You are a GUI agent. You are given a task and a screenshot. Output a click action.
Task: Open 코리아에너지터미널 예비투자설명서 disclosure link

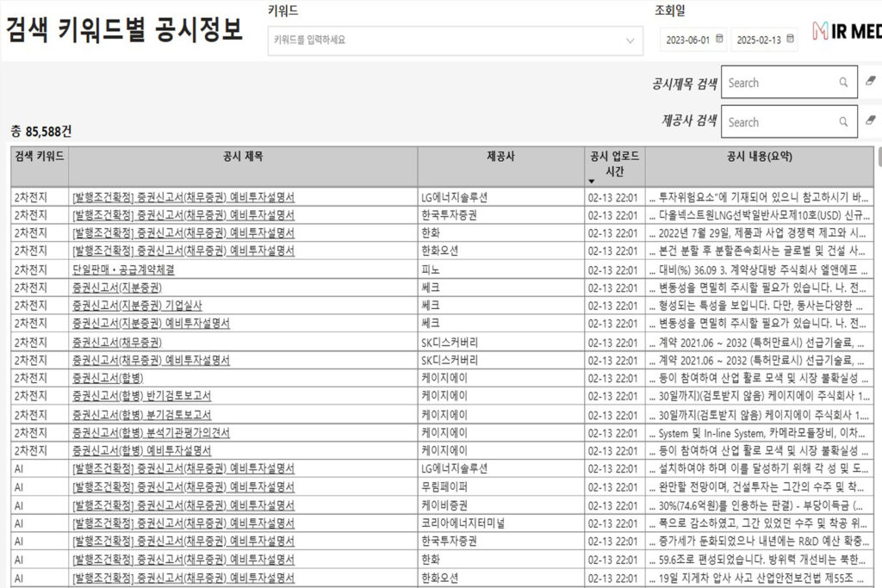(x=183, y=523)
